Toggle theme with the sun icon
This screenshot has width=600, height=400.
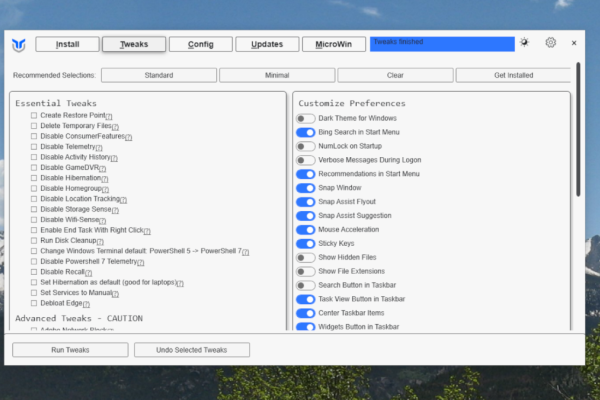(524, 42)
